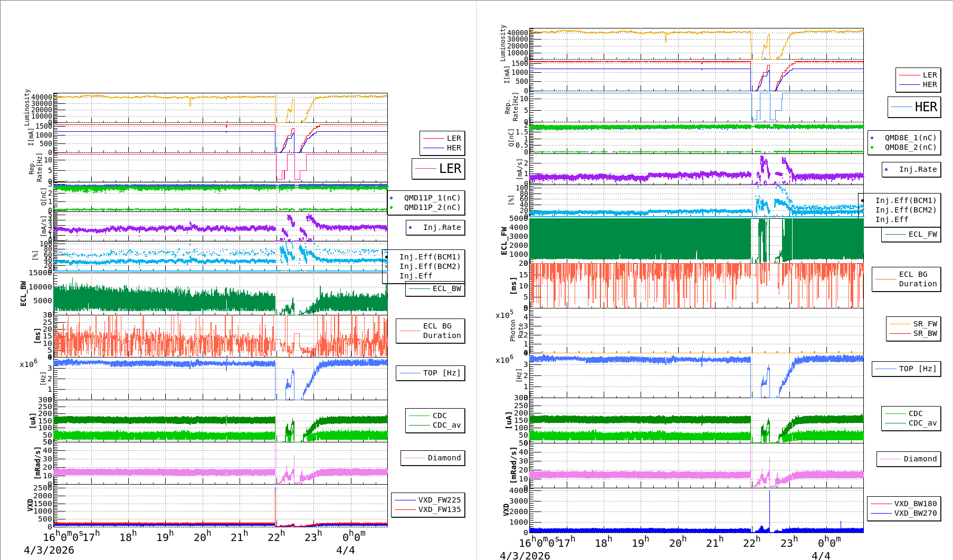Click Inj.Eff(BCM2) legend entry in right panel
The width and height of the screenshot is (953, 560).
click(906, 210)
